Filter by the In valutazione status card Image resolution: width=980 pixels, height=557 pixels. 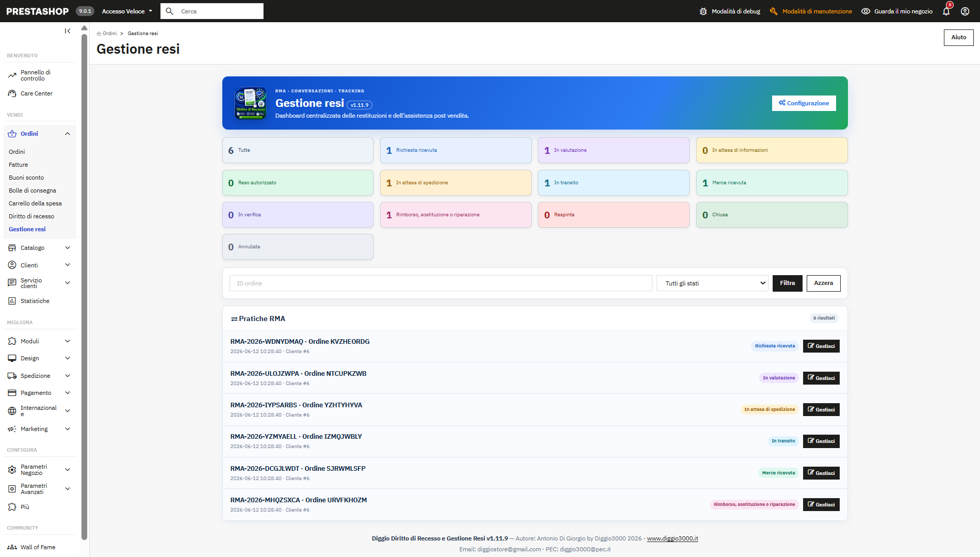(x=614, y=150)
